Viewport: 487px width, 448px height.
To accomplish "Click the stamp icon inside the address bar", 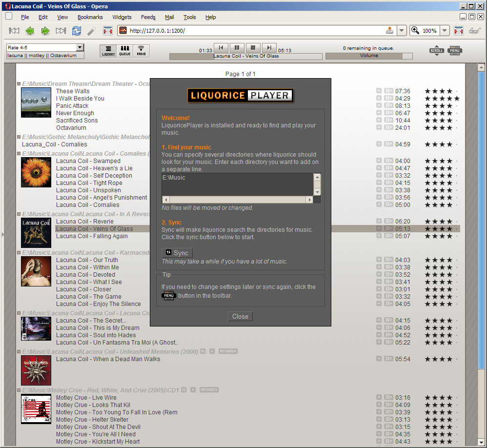I will point(389,30).
